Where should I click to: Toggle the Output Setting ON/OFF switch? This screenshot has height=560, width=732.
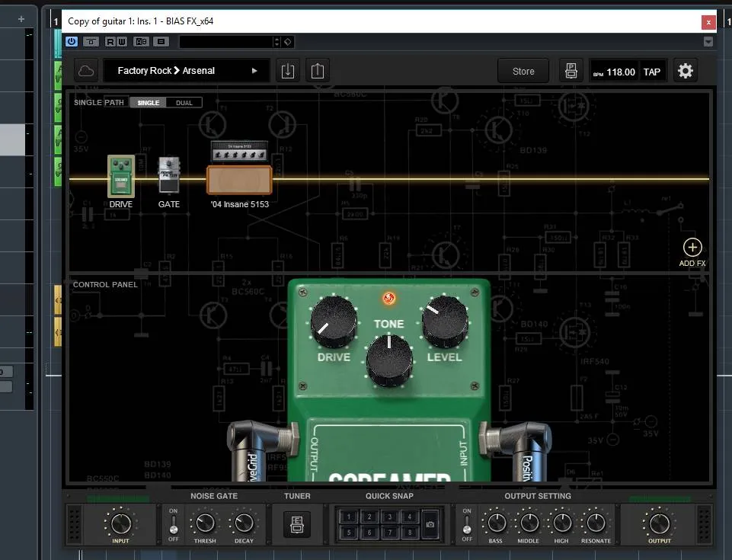(x=467, y=524)
